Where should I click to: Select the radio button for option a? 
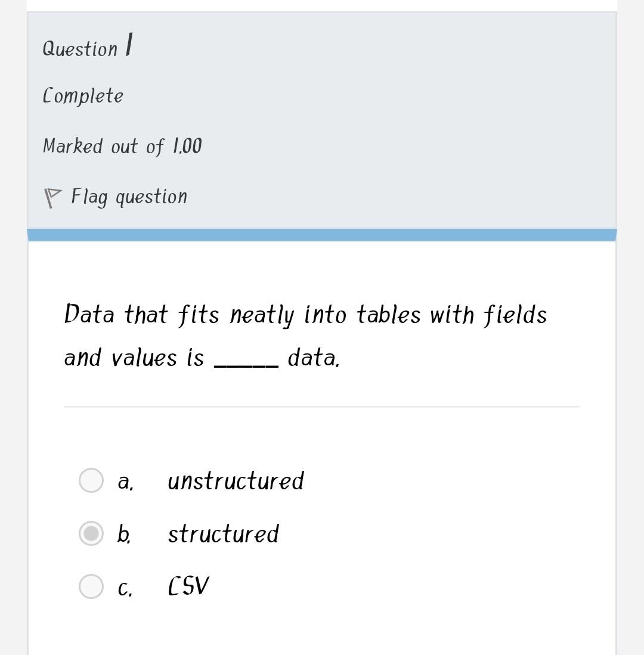(91, 480)
